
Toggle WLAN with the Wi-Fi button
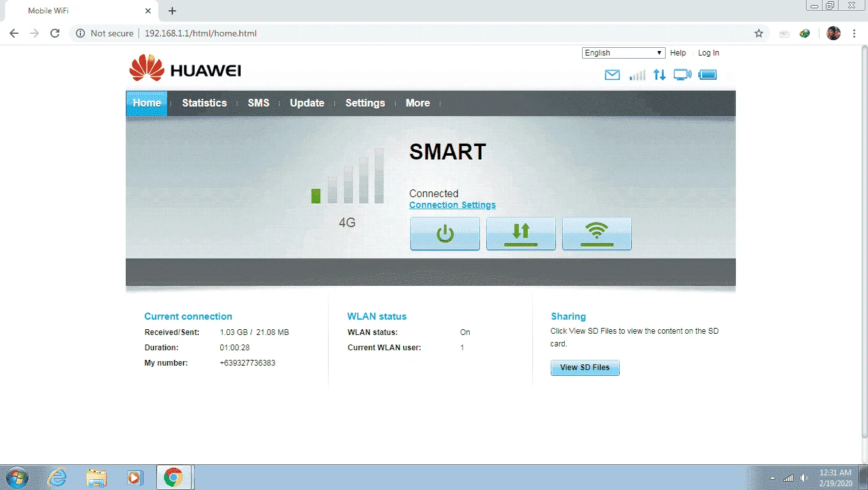click(x=597, y=234)
